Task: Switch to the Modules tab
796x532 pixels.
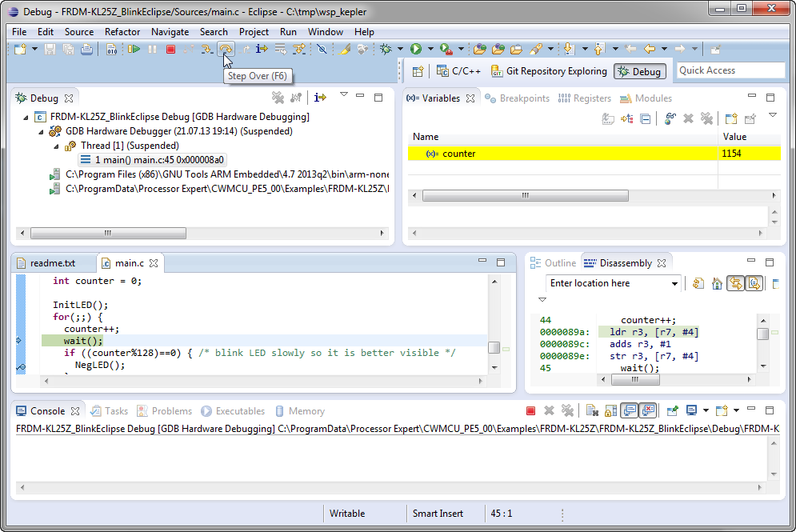Action: [x=646, y=98]
